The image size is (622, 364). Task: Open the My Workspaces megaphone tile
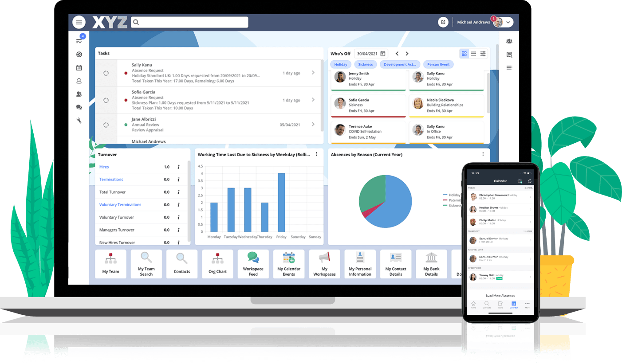(x=324, y=264)
